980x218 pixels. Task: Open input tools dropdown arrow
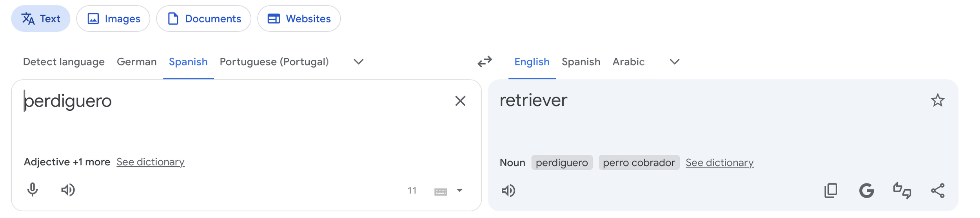[459, 191]
